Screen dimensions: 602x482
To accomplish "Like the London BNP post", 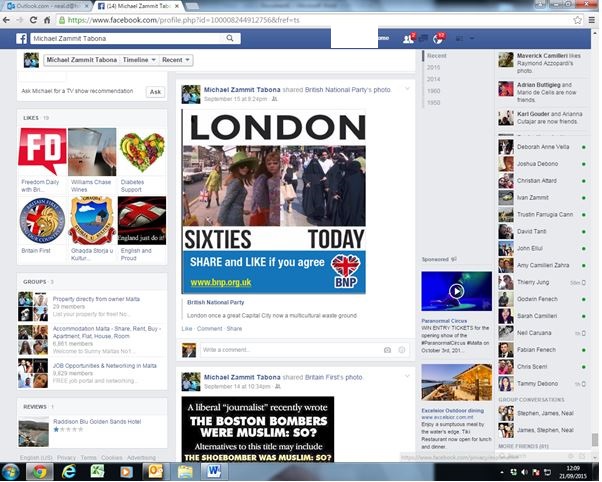I will click(x=187, y=329).
